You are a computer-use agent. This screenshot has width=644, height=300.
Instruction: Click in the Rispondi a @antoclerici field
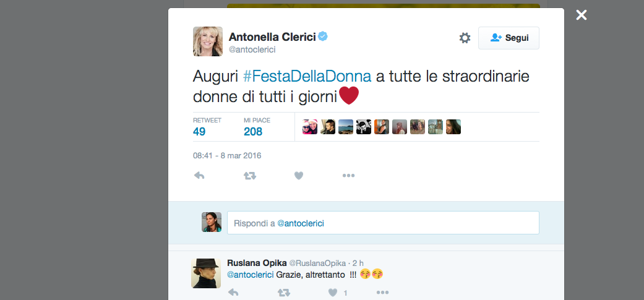pyautogui.click(x=383, y=223)
